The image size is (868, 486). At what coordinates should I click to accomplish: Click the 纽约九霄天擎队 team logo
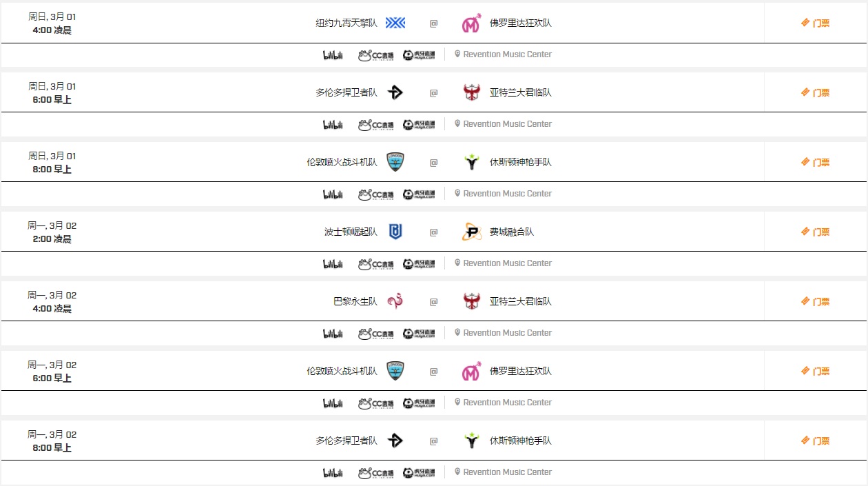pos(395,23)
